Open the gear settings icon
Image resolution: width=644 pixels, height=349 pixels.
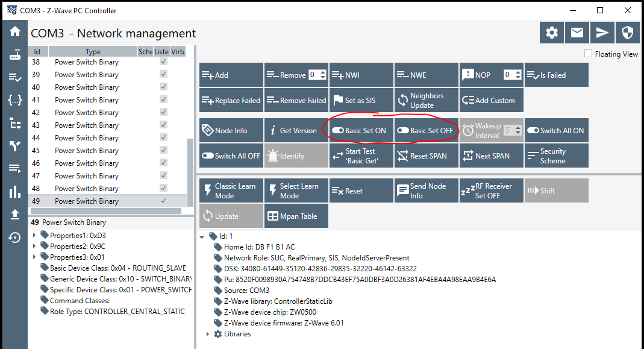(x=552, y=33)
